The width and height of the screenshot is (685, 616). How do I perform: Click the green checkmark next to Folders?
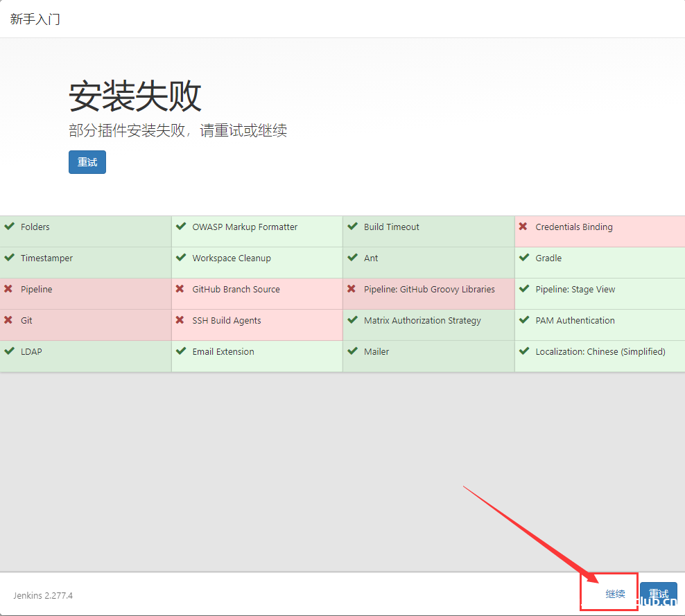(10, 227)
